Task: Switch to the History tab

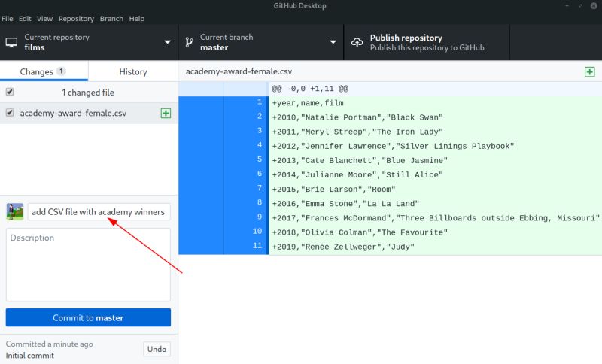Action: pyautogui.click(x=133, y=71)
